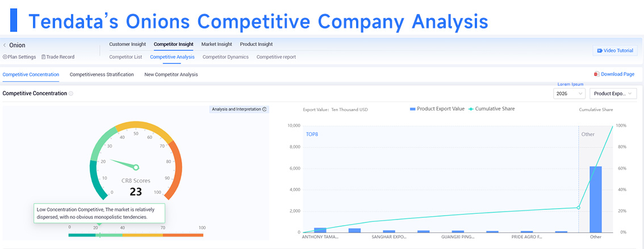Open Customer Insight tab
The width and height of the screenshot is (644, 249).
[x=127, y=44]
